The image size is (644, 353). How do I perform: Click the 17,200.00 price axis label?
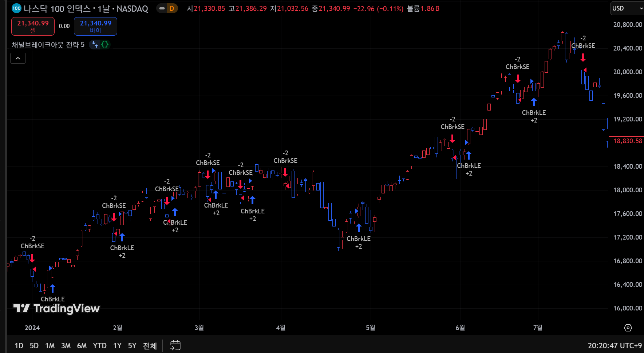628,237
